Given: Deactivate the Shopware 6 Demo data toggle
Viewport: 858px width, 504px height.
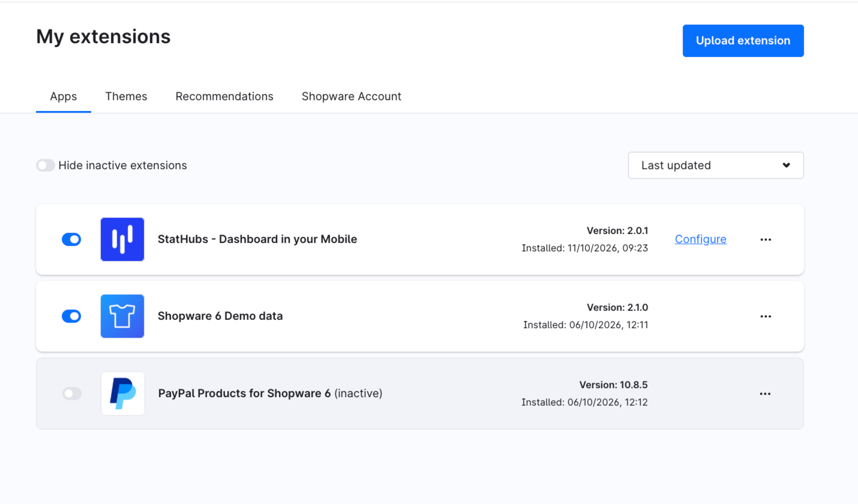Looking at the screenshot, I should coord(71,316).
